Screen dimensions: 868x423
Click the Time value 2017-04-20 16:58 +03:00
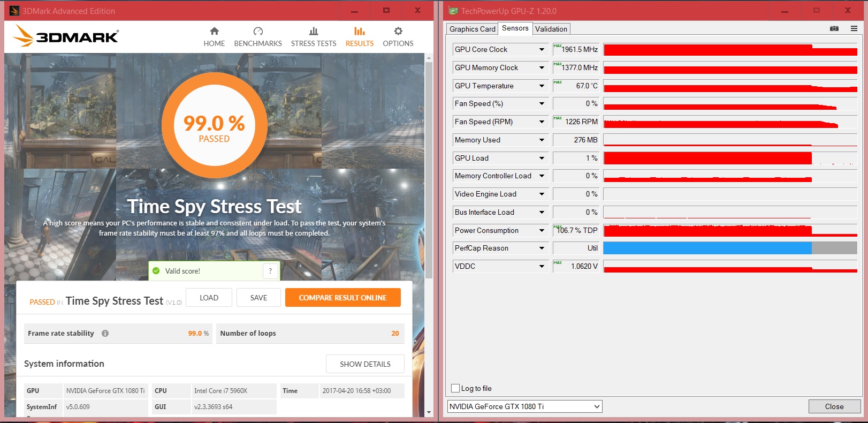click(356, 391)
